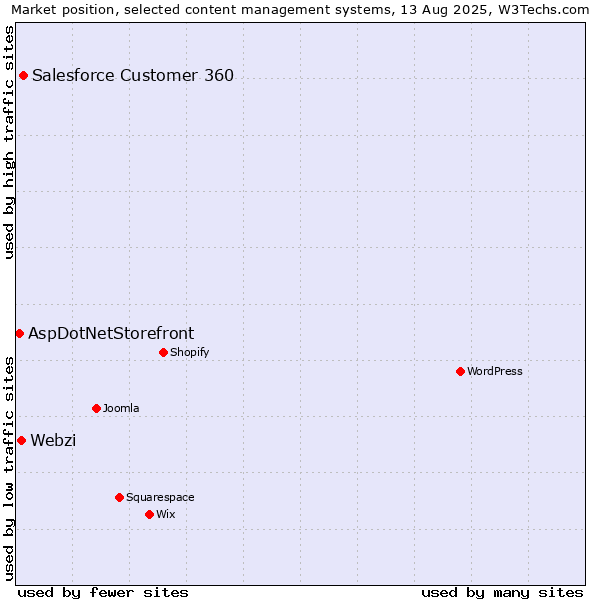Select the Salesforce Customer 360 label
The width and height of the screenshot is (600, 600).
(x=133, y=75)
